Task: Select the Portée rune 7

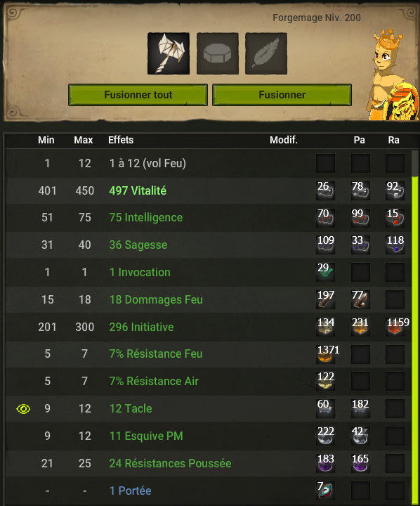Action: [325, 491]
